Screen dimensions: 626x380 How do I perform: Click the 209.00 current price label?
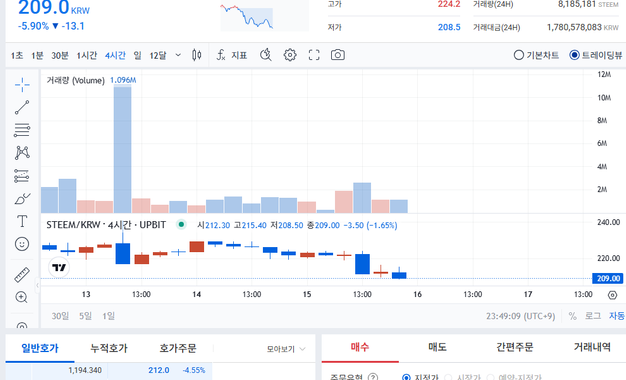click(608, 278)
